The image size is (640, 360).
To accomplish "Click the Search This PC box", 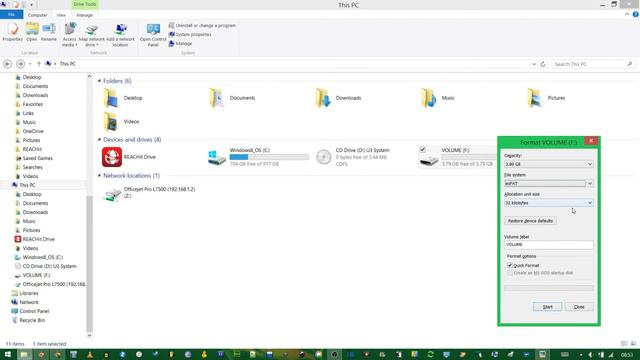I will [x=593, y=64].
